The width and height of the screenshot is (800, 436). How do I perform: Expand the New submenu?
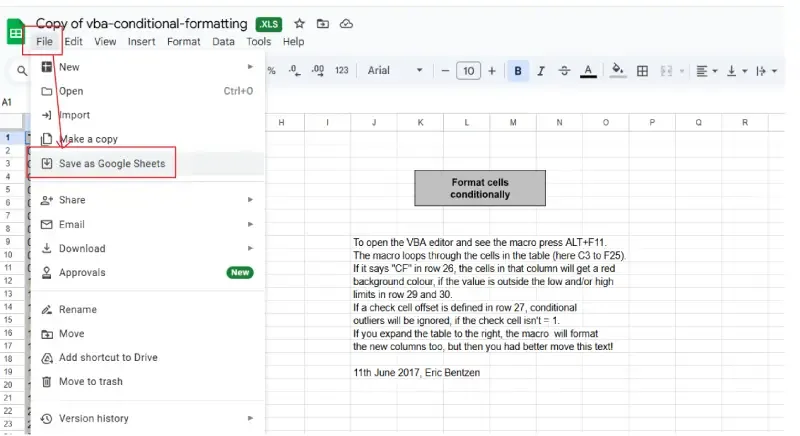pyautogui.click(x=147, y=67)
